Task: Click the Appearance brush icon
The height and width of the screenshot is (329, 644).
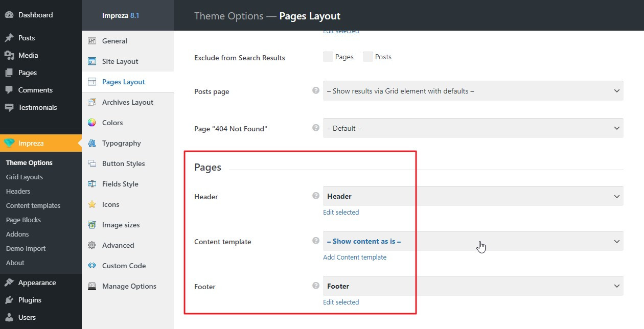Action: 9,283
